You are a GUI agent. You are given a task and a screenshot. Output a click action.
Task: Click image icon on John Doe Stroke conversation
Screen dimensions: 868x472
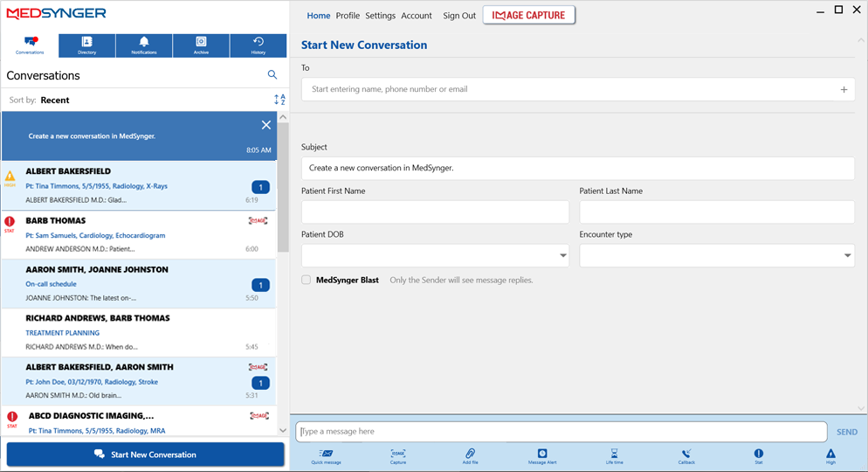click(x=258, y=367)
